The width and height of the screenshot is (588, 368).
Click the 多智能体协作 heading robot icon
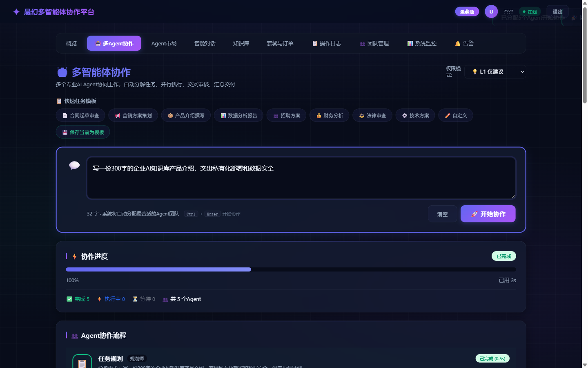point(62,72)
